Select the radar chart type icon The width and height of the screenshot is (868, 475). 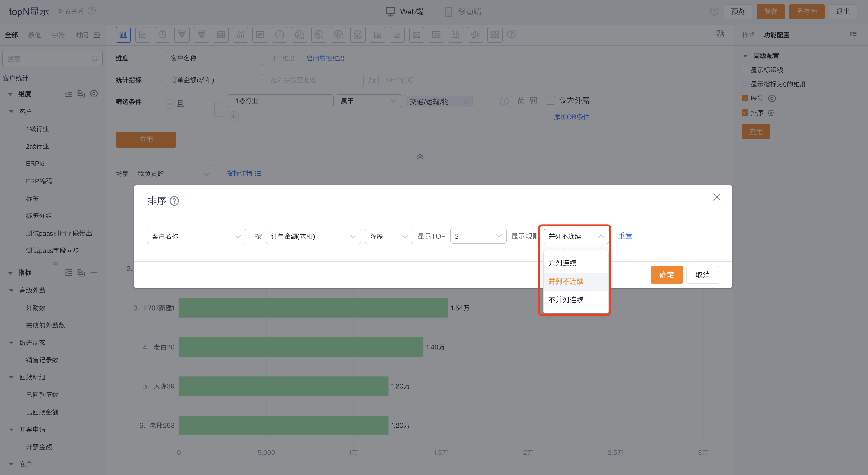click(475, 35)
